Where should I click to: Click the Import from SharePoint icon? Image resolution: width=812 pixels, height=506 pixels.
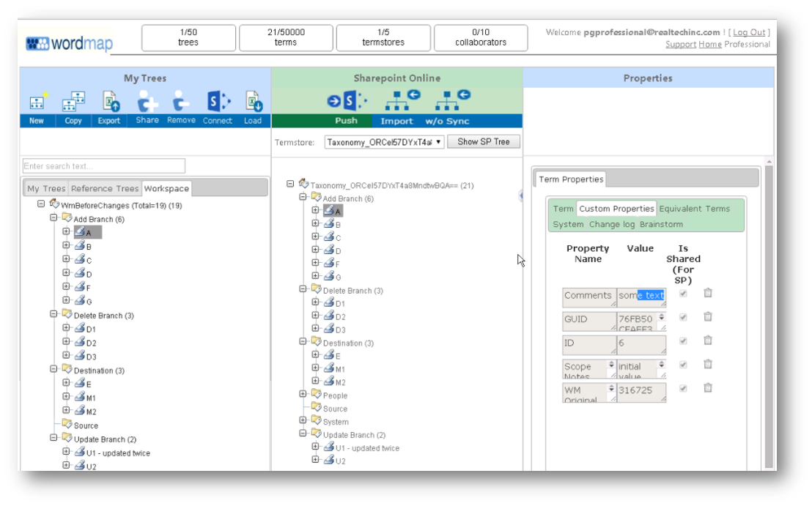pyautogui.click(x=397, y=100)
